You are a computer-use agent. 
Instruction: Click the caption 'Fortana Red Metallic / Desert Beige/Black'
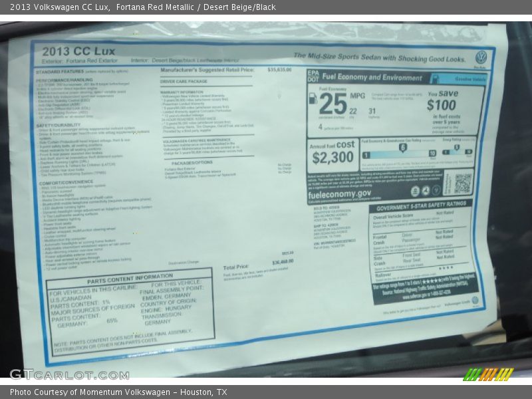pos(196,7)
